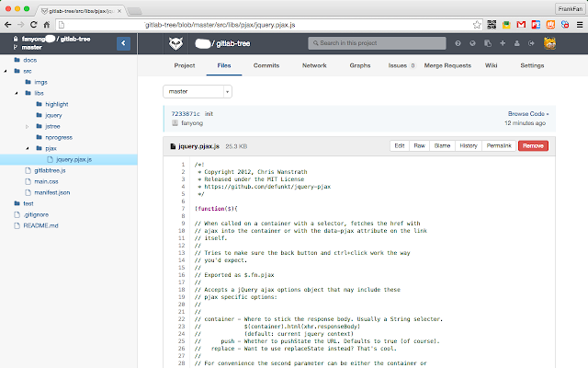Switch to the Wiki tab
The height and width of the screenshot is (368, 588).
pyautogui.click(x=491, y=65)
